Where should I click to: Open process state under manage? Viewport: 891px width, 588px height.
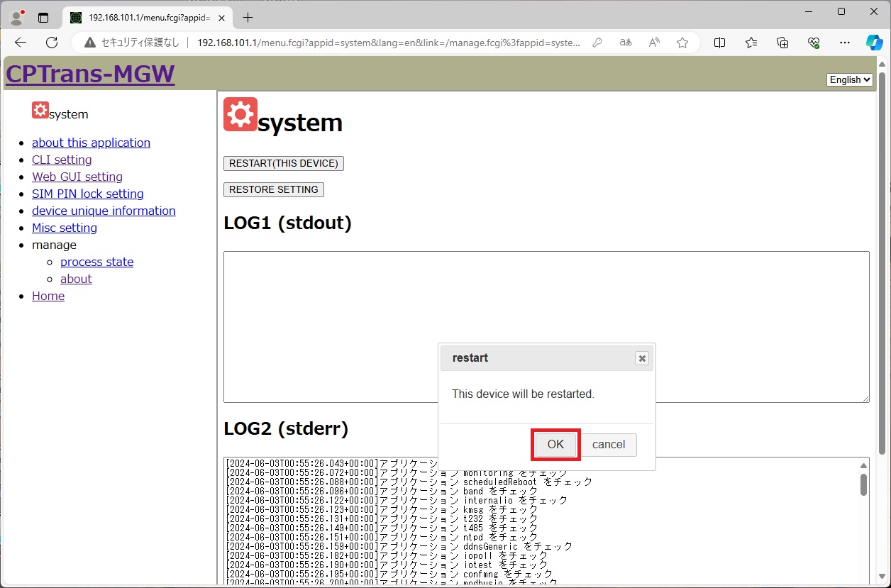(x=96, y=262)
